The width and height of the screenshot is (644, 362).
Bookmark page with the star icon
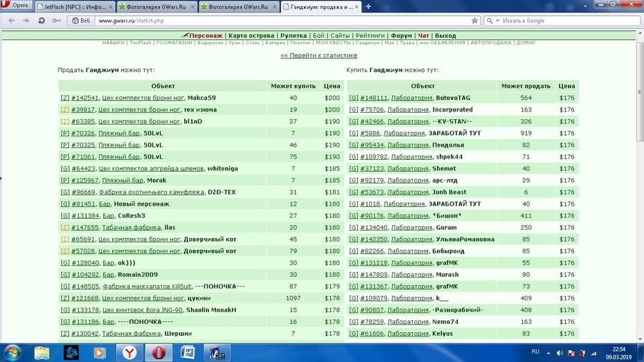pos(474,21)
